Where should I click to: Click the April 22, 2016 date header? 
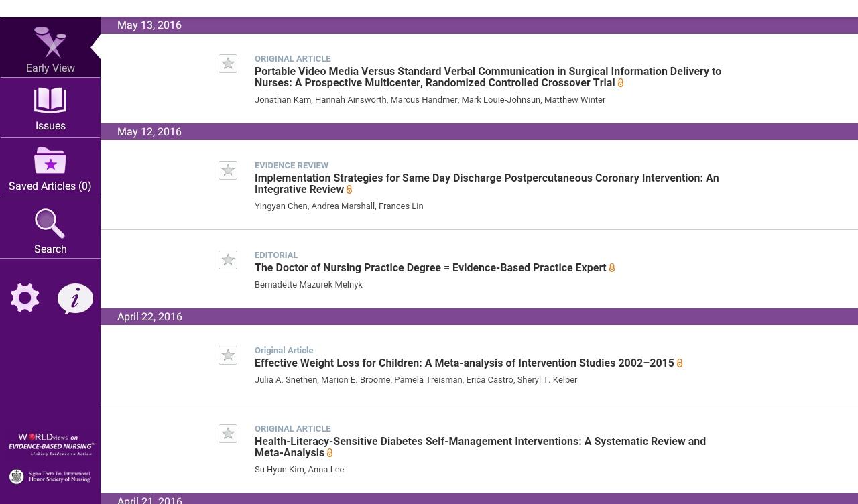click(x=149, y=317)
